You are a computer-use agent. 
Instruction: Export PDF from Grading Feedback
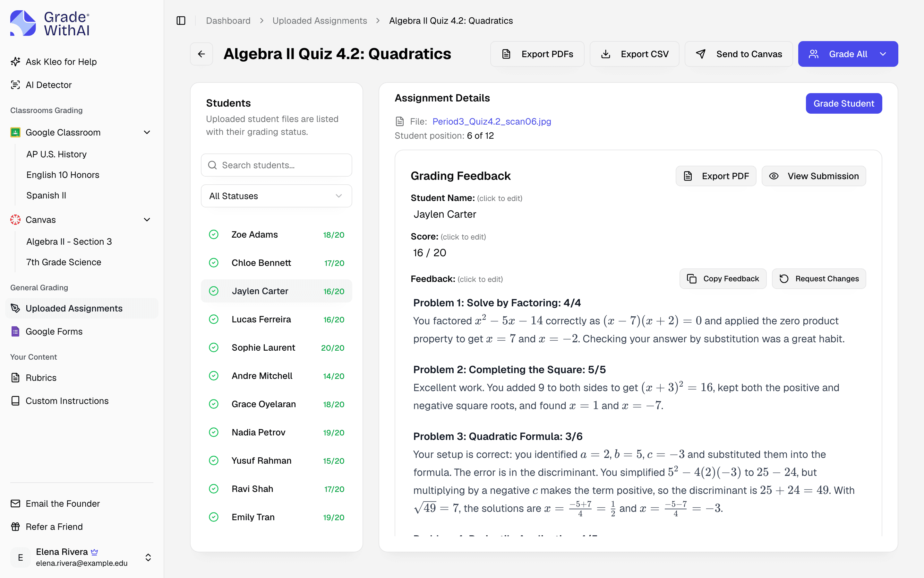pos(716,176)
